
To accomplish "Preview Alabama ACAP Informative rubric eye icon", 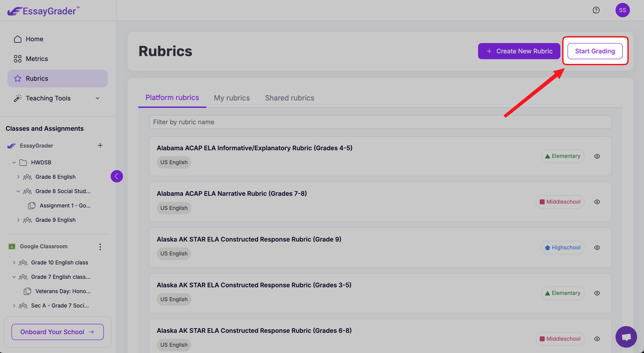I will point(597,156).
